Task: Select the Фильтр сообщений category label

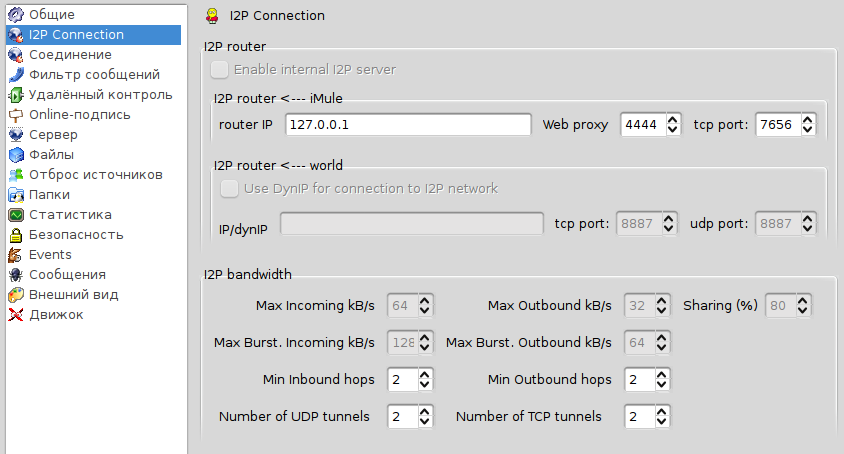Action: point(94,74)
